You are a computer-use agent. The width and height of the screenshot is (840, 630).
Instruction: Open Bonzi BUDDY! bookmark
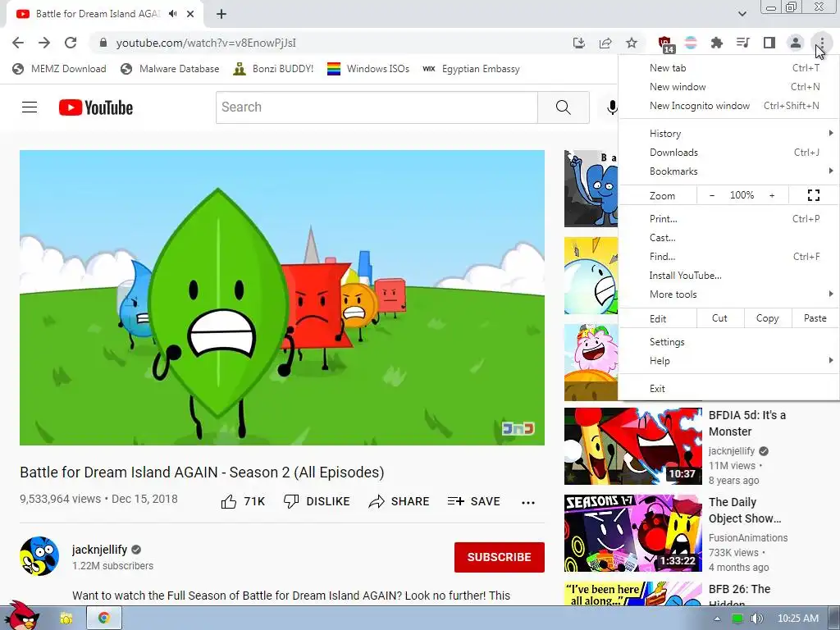point(273,69)
